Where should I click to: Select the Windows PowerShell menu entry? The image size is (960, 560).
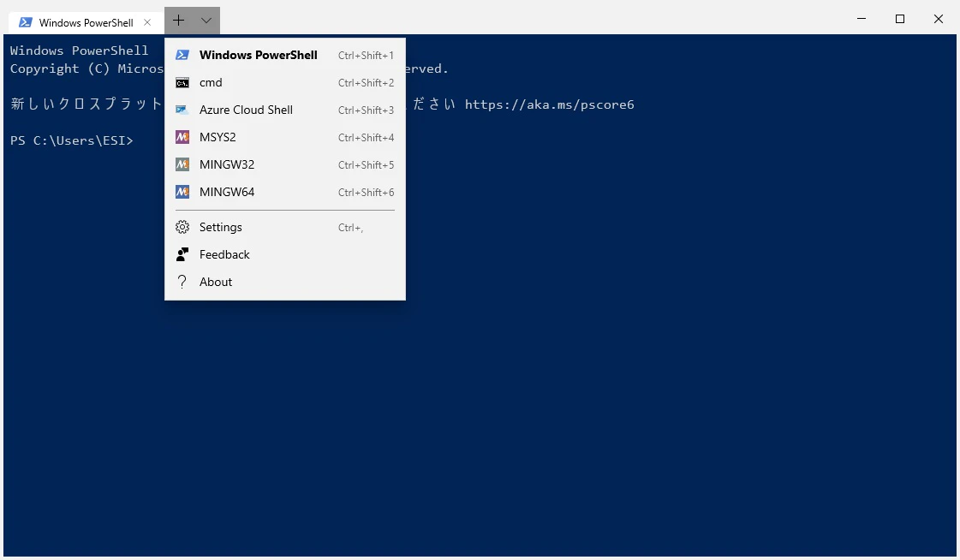(284, 55)
